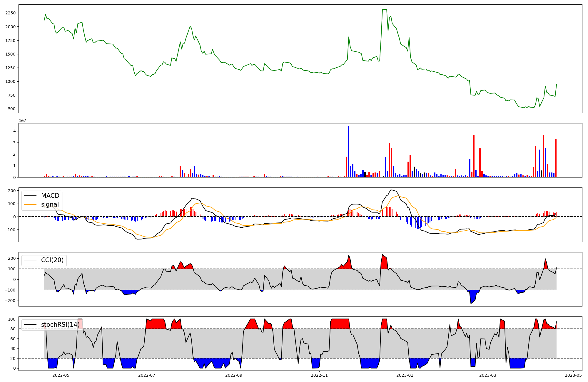The image size is (588, 382).
Task: Click the stochRSI(14) legend label
Action: [60, 325]
